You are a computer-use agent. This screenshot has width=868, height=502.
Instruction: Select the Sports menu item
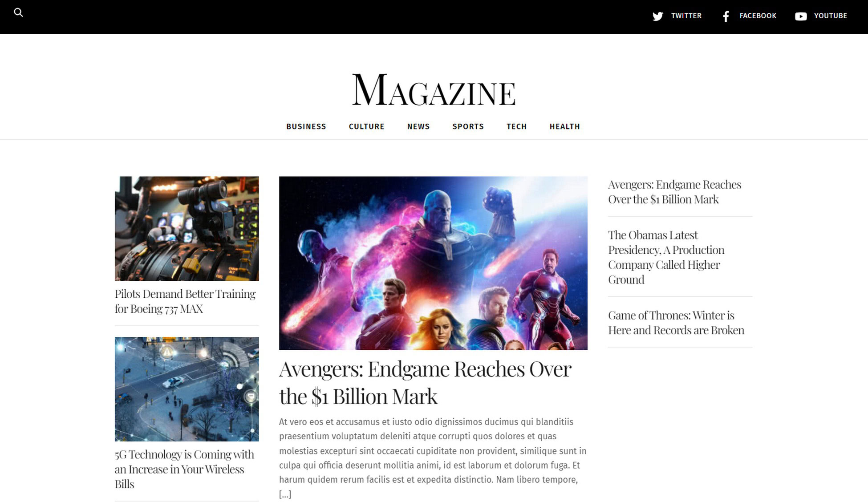[468, 126]
